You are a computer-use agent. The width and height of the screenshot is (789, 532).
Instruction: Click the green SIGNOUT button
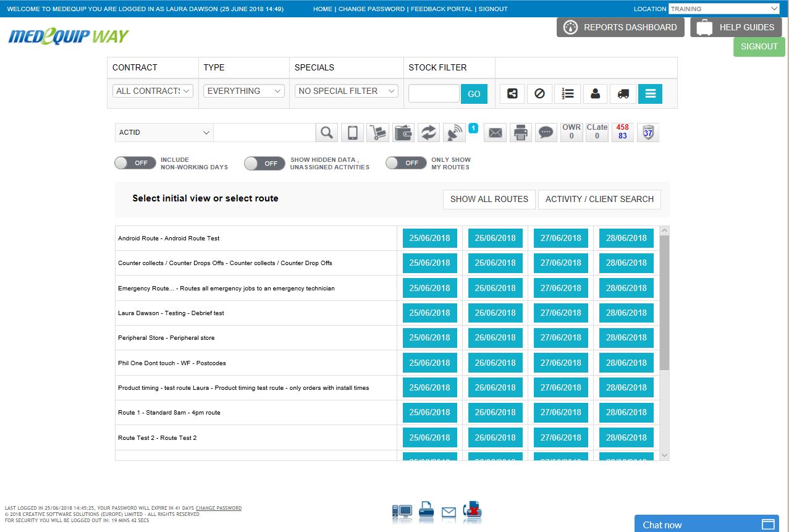coord(759,47)
